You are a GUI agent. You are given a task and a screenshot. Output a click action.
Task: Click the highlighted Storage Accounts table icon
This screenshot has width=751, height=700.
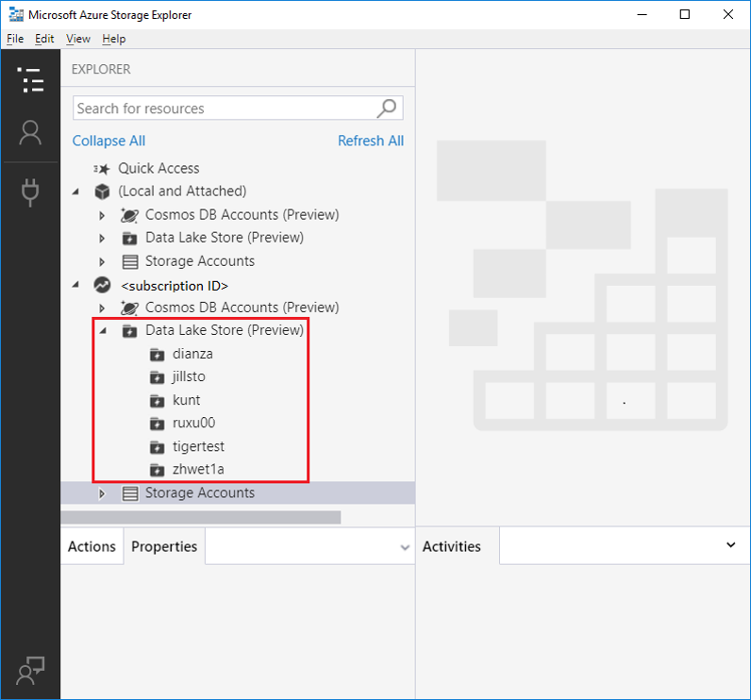pos(130,493)
